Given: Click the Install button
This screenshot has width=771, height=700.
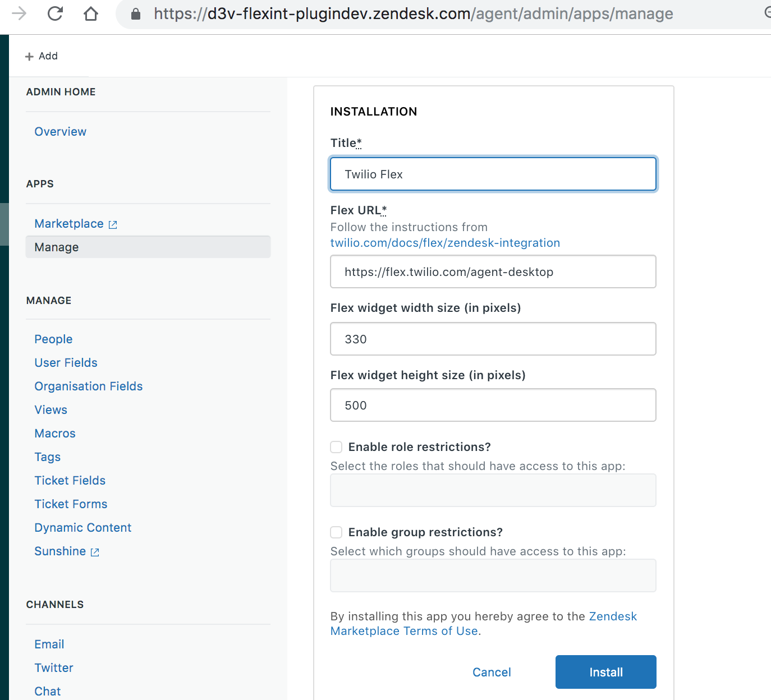Looking at the screenshot, I should click(605, 672).
